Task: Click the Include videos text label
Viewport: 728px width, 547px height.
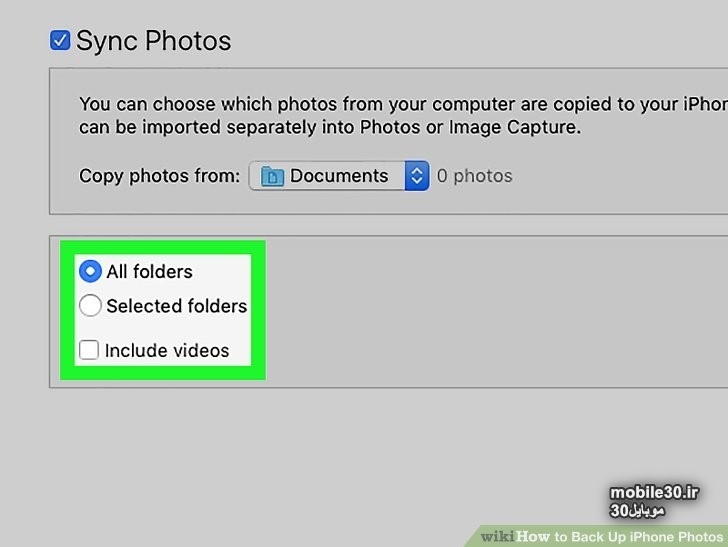Action: pyautogui.click(x=167, y=350)
